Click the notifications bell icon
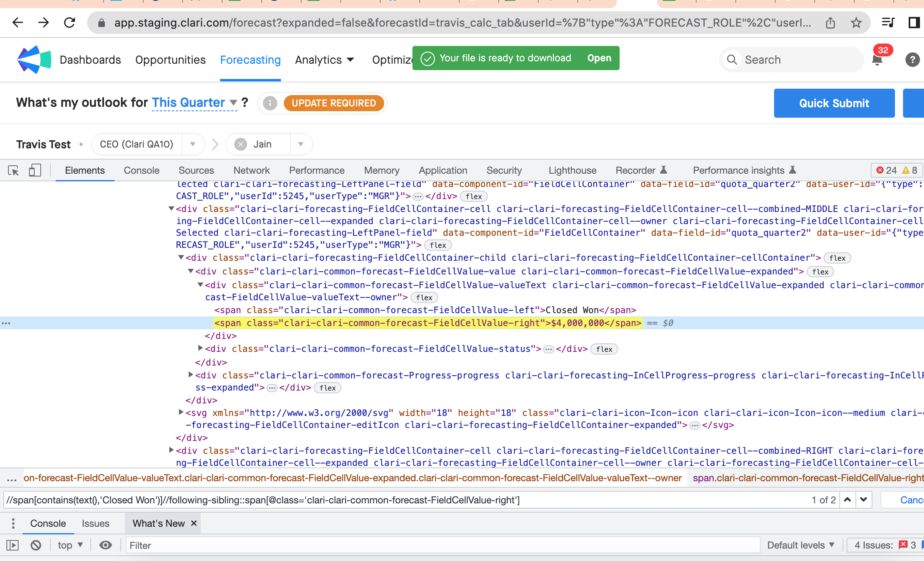The width and height of the screenshot is (924, 561). [877, 60]
